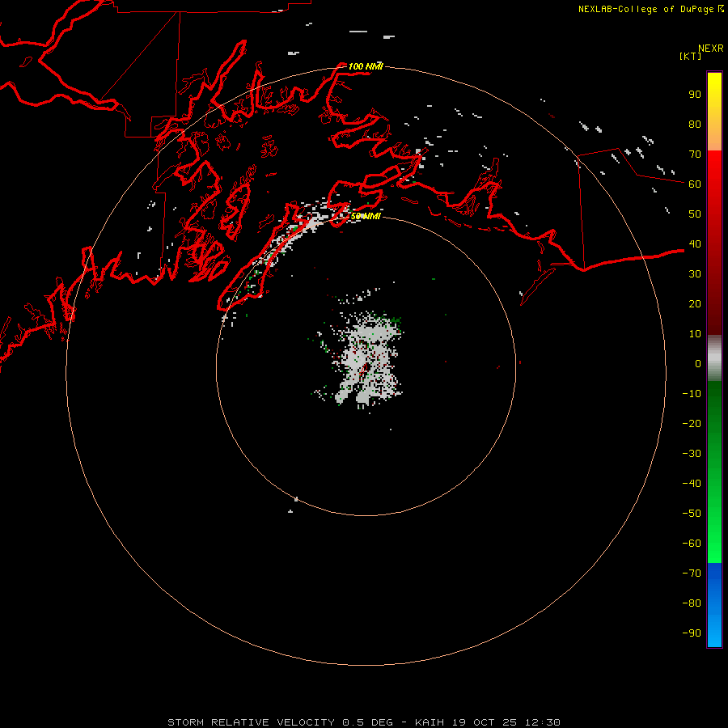This screenshot has height=728, width=728.
Task: Click the [KT] units label
Action: pos(691,56)
